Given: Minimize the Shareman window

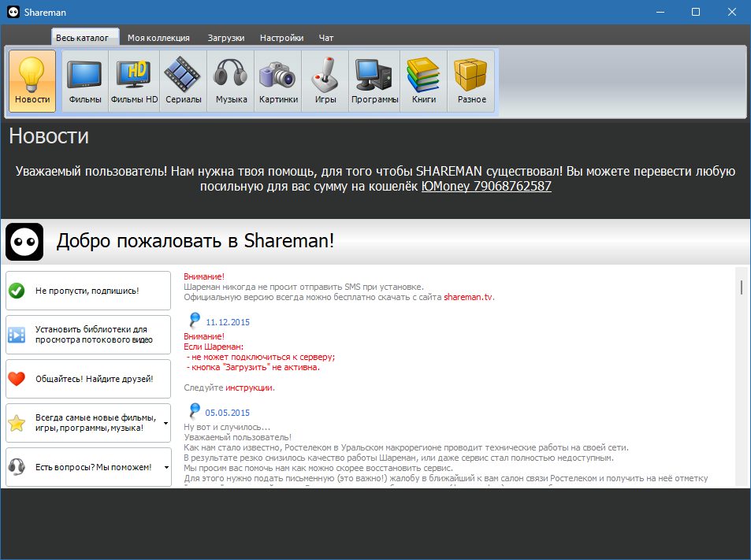Looking at the screenshot, I should pos(660,12).
